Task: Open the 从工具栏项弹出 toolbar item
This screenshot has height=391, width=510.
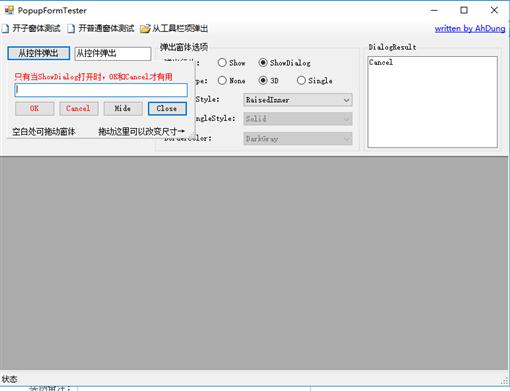Action: [174, 29]
